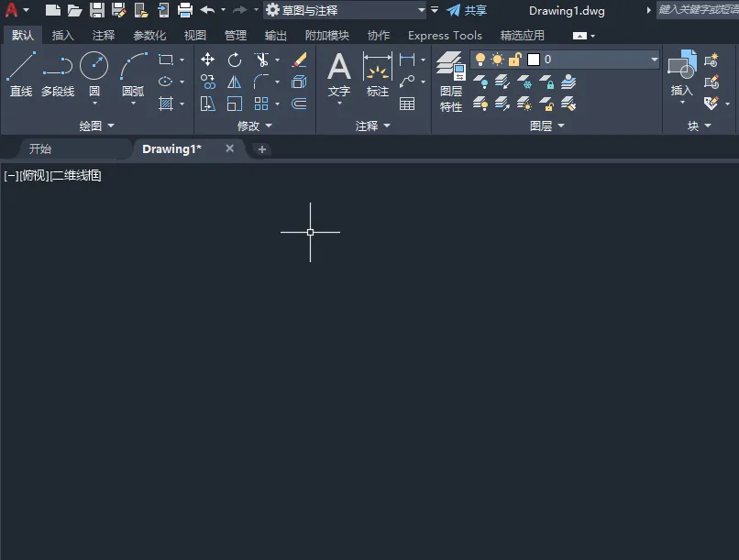Select the 多段线 polyline tool
The width and height of the screenshot is (739, 560).
coord(58,73)
